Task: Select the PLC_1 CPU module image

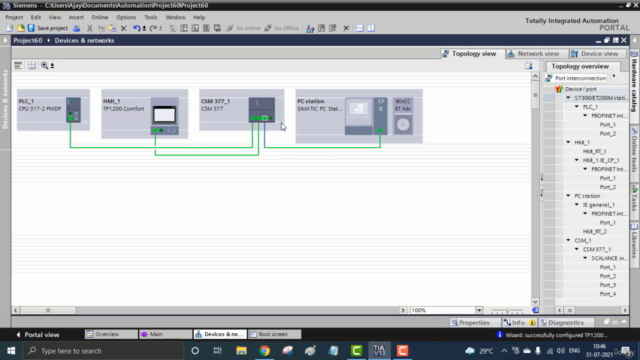Action: click(x=73, y=110)
